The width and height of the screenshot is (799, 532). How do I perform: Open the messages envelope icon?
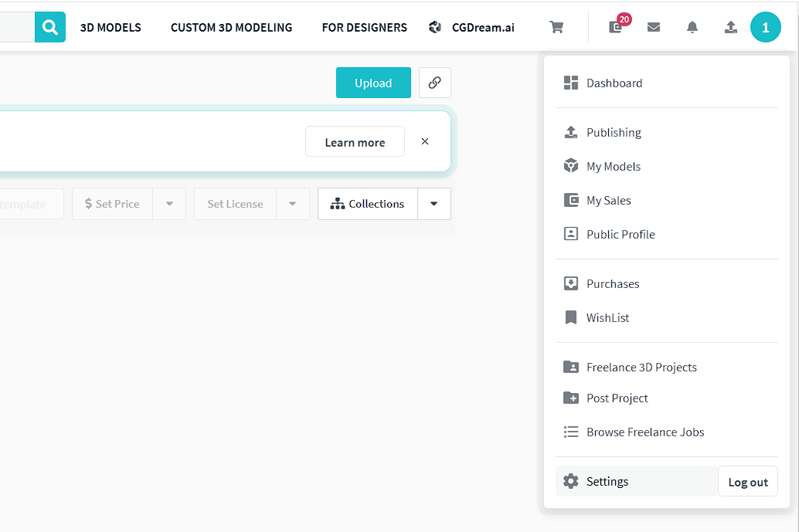click(x=654, y=27)
